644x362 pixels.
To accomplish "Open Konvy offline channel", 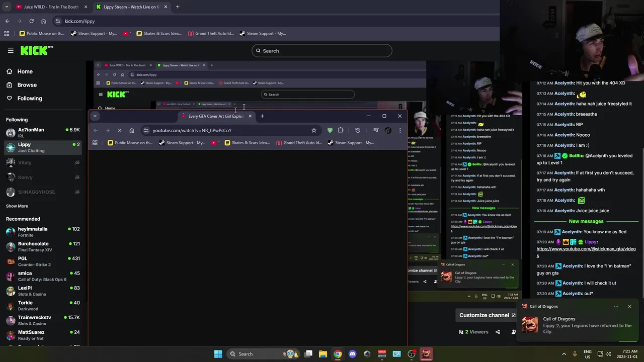I will pyautogui.click(x=43, y=177).
